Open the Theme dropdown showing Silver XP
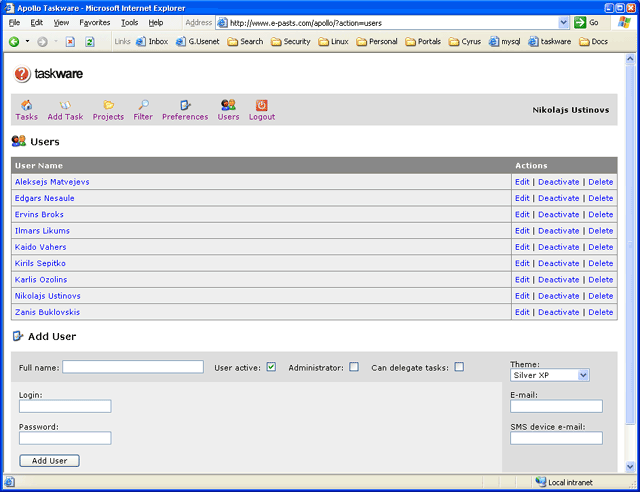The height and width of the screenshot is (492, 640). (550, 375)
